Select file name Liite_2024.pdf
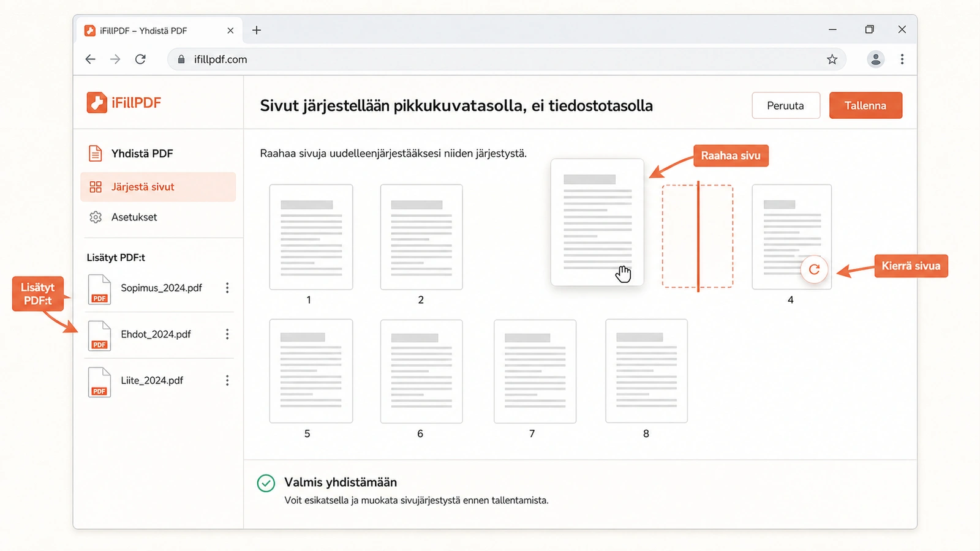Screen dimensions: 980x551 pyautogui.click(x=152, y=381)
